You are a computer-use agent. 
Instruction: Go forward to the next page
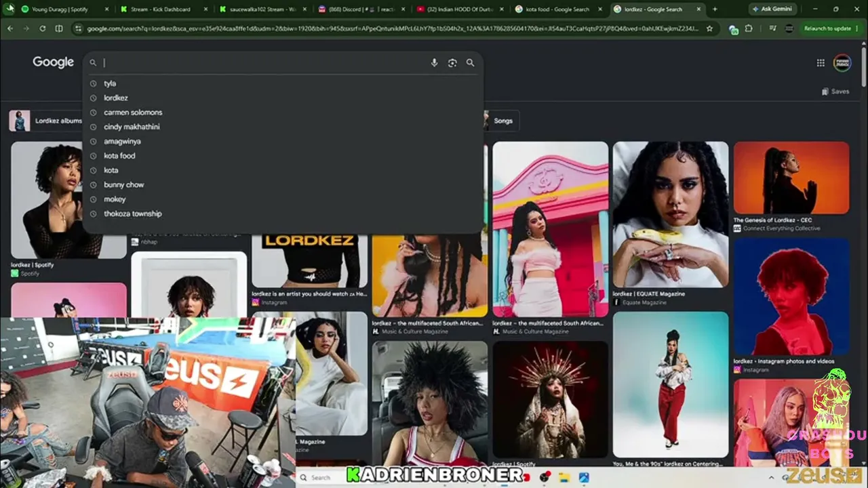click(x=26, y=28)
